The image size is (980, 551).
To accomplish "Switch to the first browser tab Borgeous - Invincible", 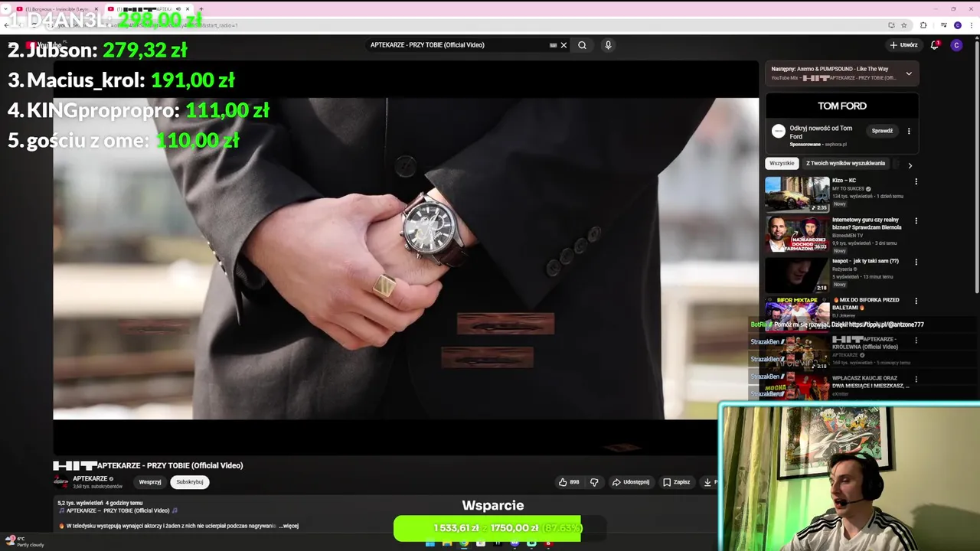I will point(57,9).
